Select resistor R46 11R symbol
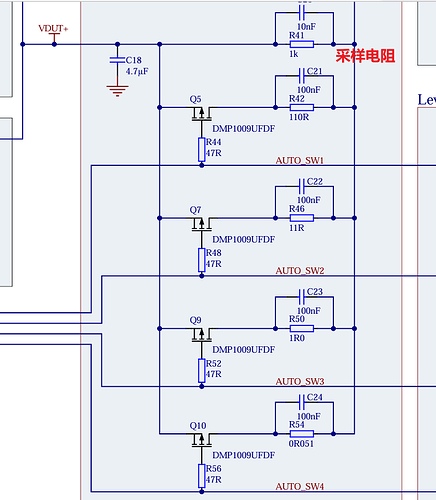436x500 pixels. [x=302, y=218]
